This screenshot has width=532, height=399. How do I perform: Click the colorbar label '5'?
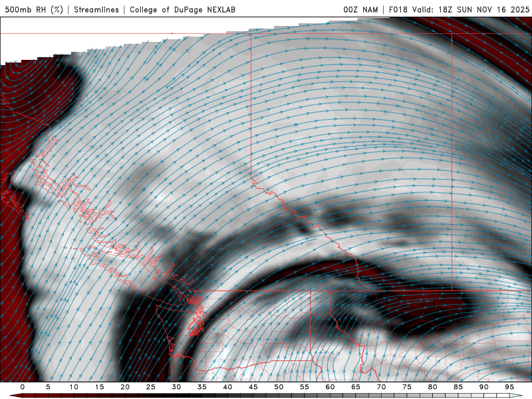pyautogui.click(x=48, y=387)
